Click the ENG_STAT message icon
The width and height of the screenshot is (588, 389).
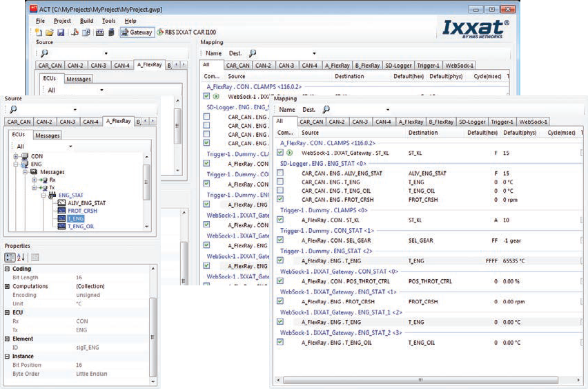52,196
